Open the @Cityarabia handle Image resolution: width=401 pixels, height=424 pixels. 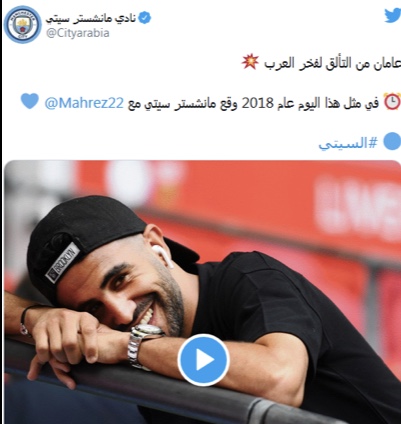78,33
